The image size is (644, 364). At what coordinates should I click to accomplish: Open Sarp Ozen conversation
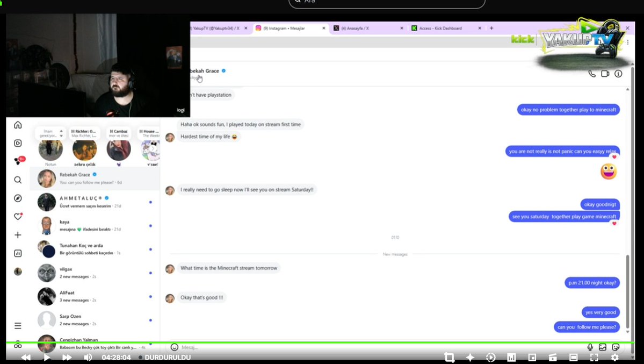(95, 320)
